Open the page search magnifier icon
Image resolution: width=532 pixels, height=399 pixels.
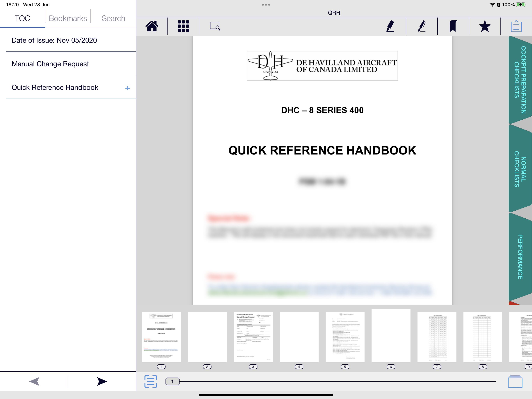pyautogui.click(x=215, y=26)
